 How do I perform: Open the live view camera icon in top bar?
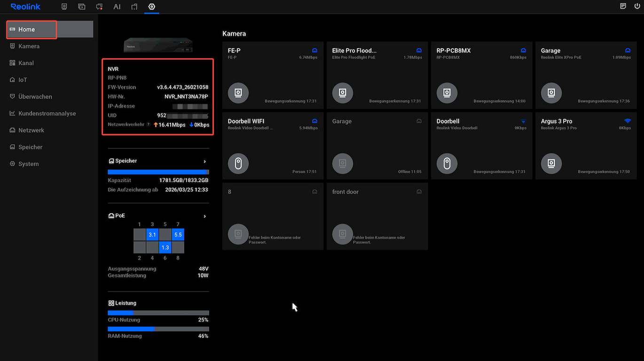click(64, 7)
